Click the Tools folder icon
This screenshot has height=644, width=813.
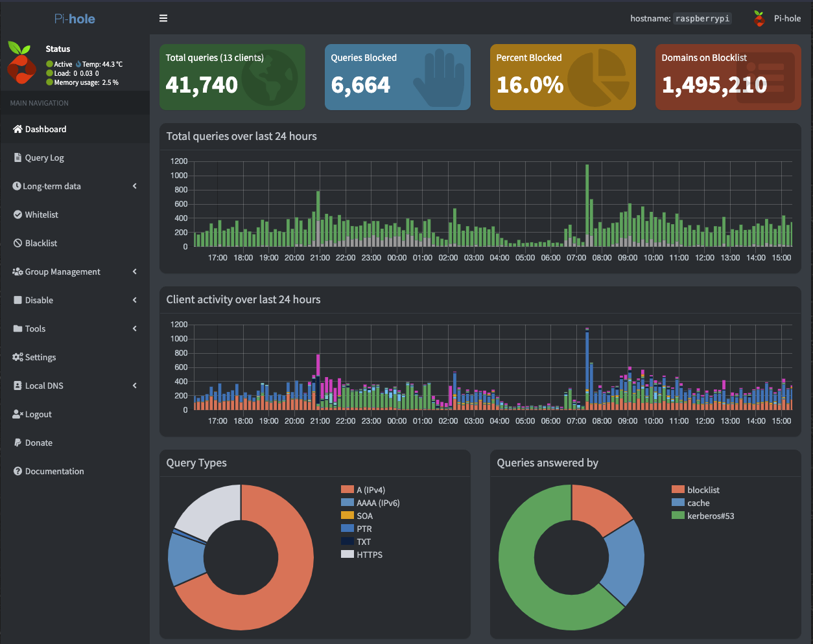pyautogui.click(x=18, y=328)
